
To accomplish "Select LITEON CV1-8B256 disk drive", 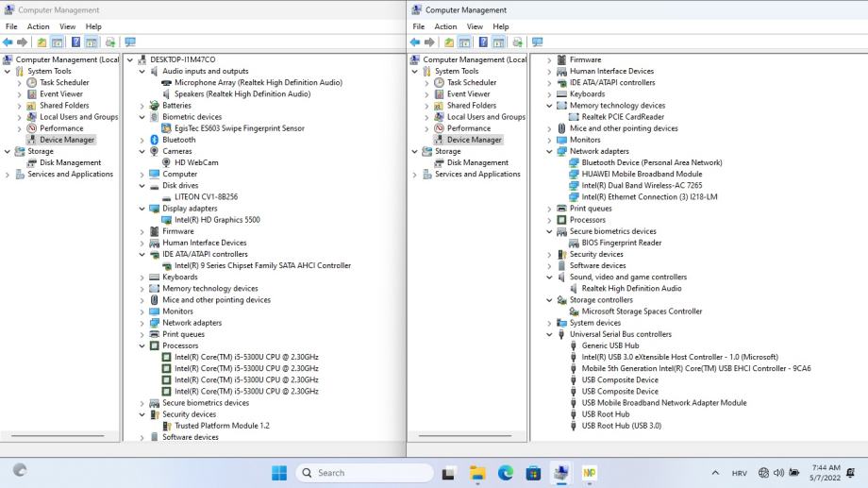I will [x=206, y=196].
